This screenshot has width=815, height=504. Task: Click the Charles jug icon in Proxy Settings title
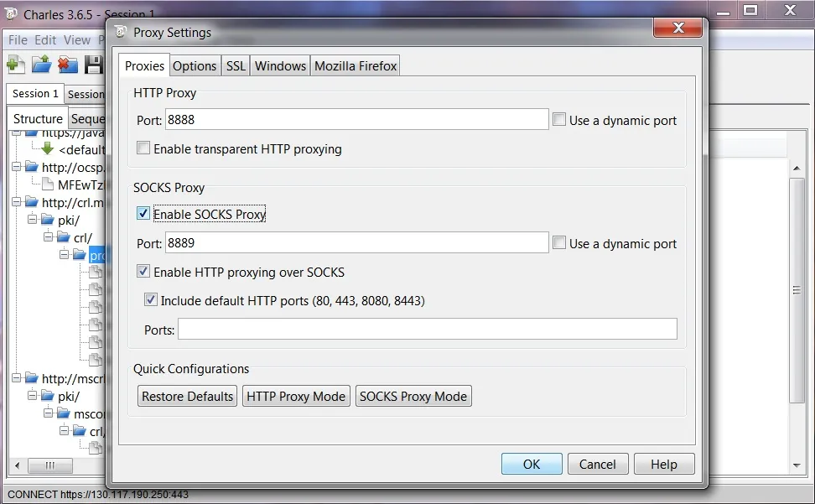click(x=121, y=32)
